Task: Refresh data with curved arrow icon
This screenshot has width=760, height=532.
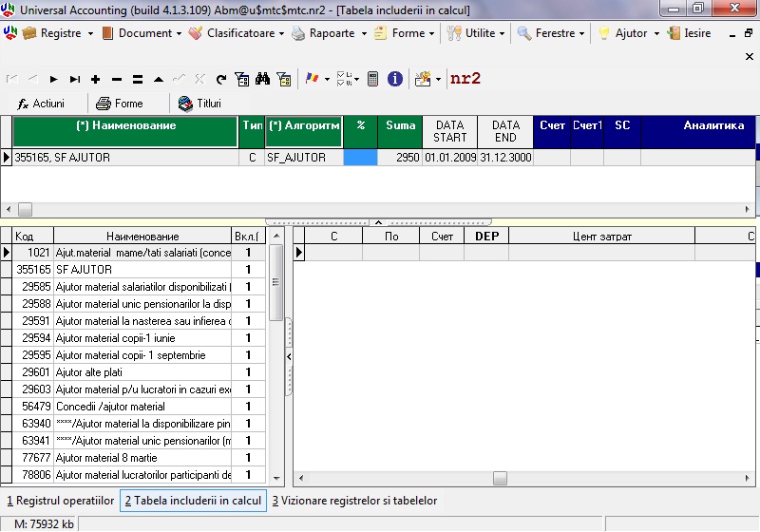Action: (221, 79)
